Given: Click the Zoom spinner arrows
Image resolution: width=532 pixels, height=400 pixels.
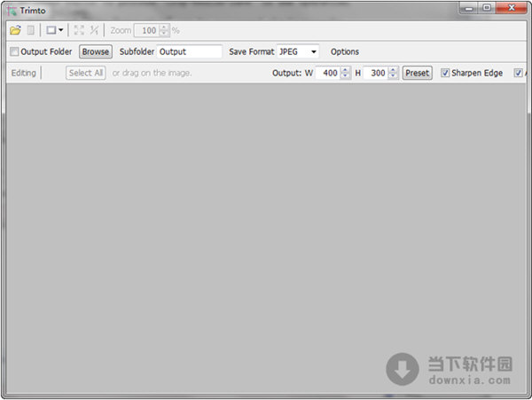Looking at the screenshot, I should [163, 30].
